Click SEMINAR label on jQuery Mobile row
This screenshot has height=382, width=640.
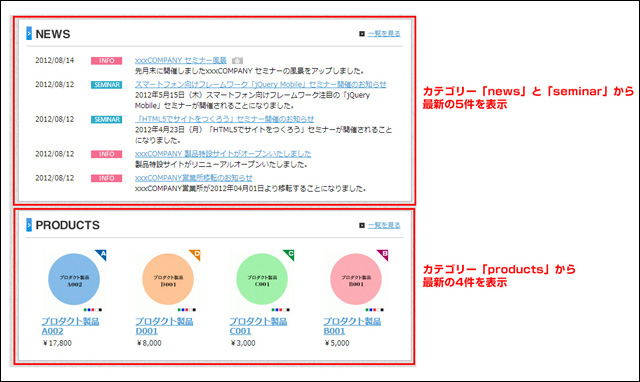pyautogui.click(x=106, y=85)
